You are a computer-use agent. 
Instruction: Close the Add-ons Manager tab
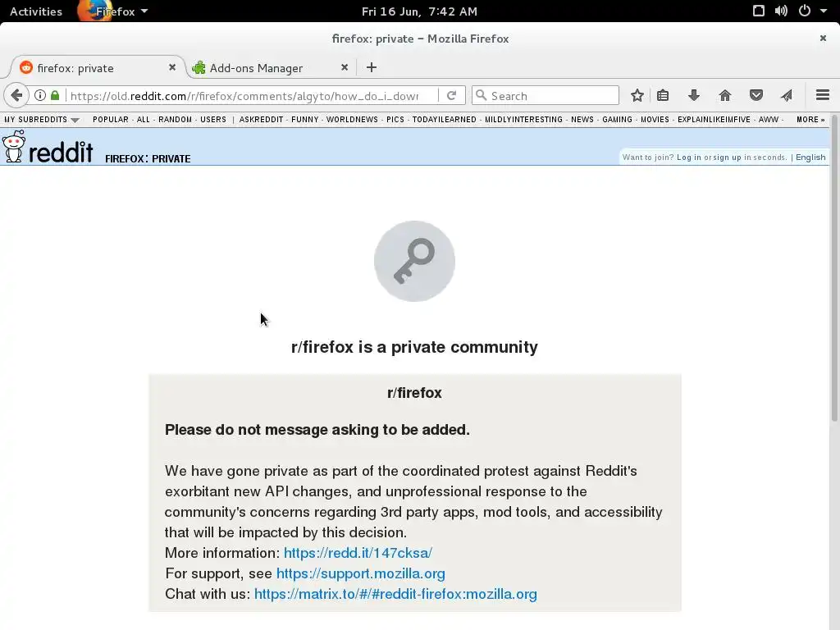(x=345, y=67)
